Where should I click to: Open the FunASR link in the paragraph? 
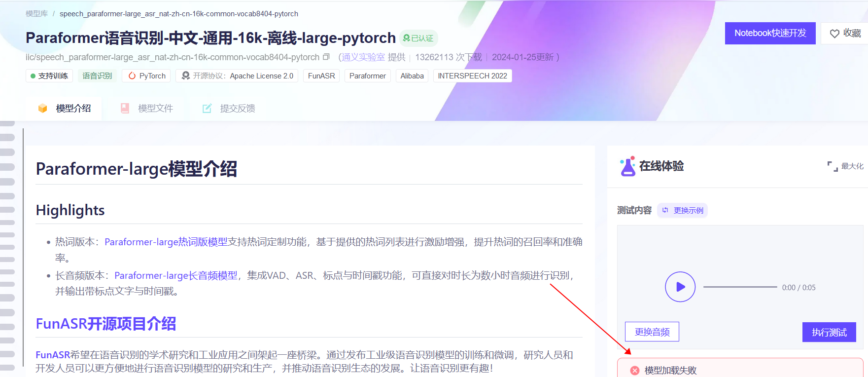[53, 355]
